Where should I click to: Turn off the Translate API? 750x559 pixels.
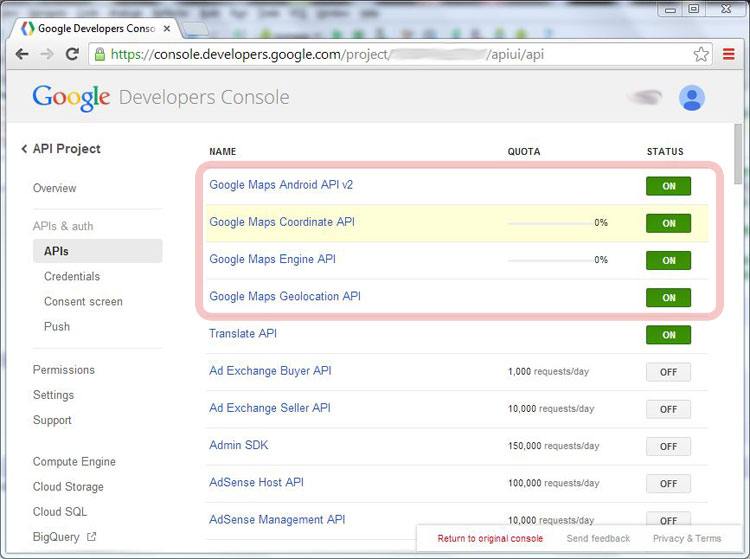[668, 335]
